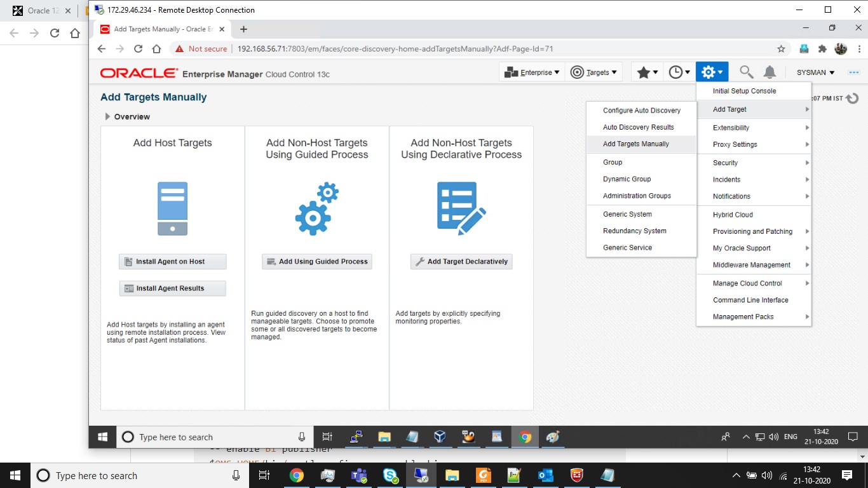Viewport: 868px width, 488px height.
Task: Click Chrome icon in the remote taskbar
Action: pyautogui.click(x=525, y=437)
